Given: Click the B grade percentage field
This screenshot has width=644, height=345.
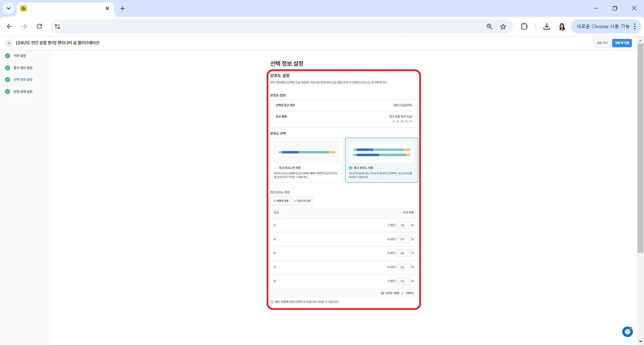Looking at the screenshot, I should [x=404, y=253].
